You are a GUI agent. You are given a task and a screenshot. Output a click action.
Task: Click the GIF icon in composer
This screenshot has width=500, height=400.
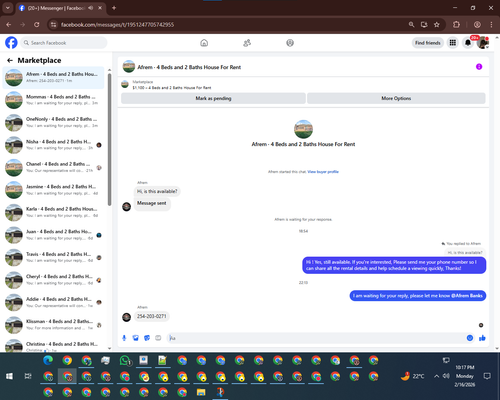158,338
